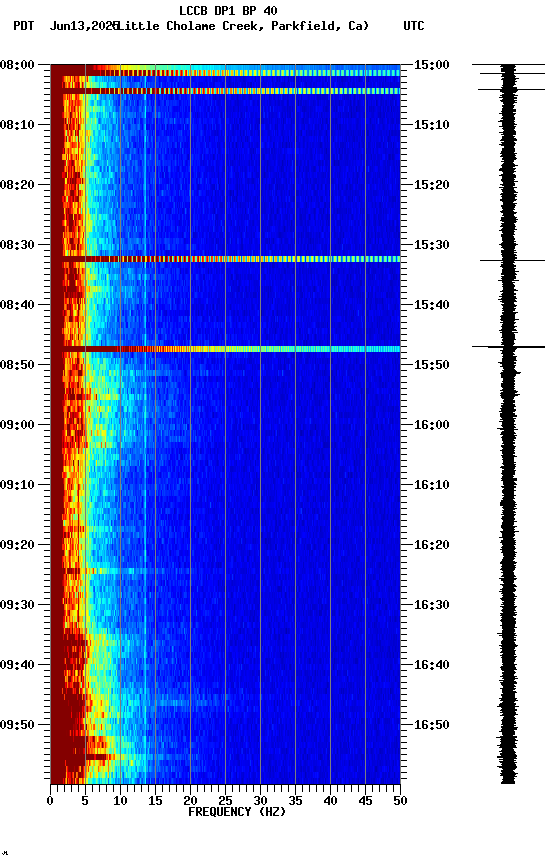Click the '16:30' UTC time label
The width and height of the screenshot is (552, 864).
[x=432, y=605]
